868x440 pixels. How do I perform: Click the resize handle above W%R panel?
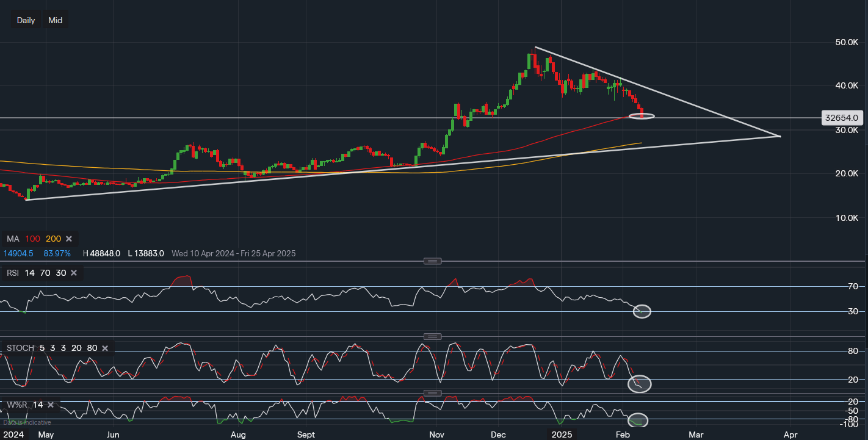click(x=432, y=393)
